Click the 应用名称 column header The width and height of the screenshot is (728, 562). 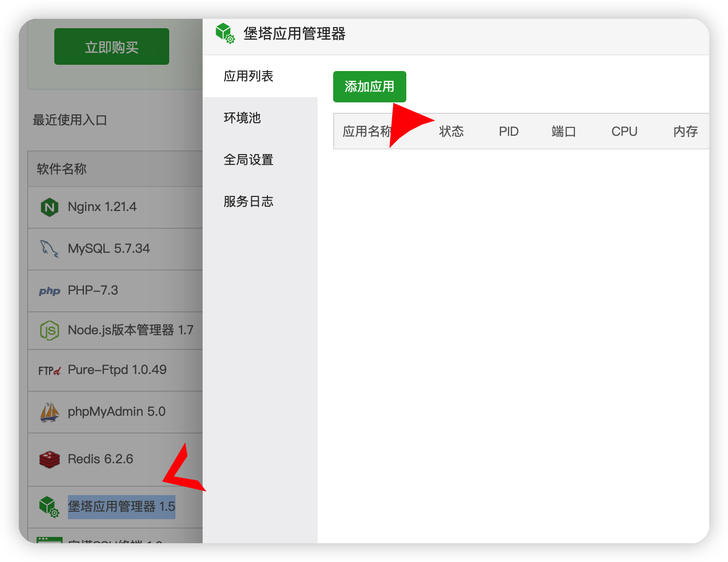click(368, 132)
